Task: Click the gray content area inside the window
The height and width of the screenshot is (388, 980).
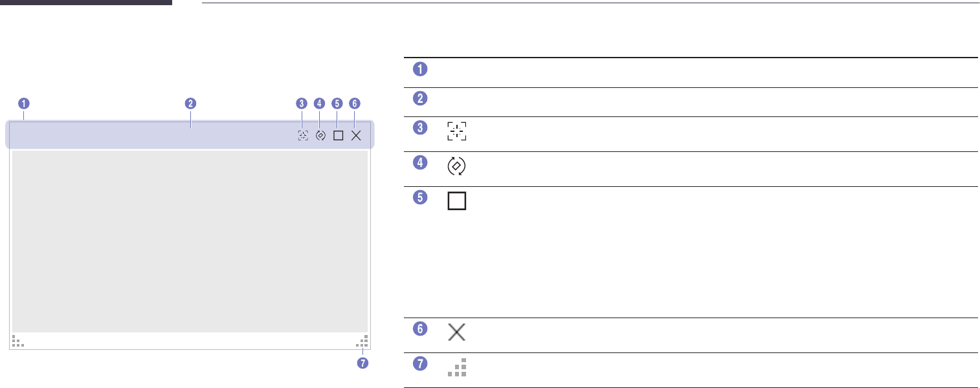Action: (190, 241)
